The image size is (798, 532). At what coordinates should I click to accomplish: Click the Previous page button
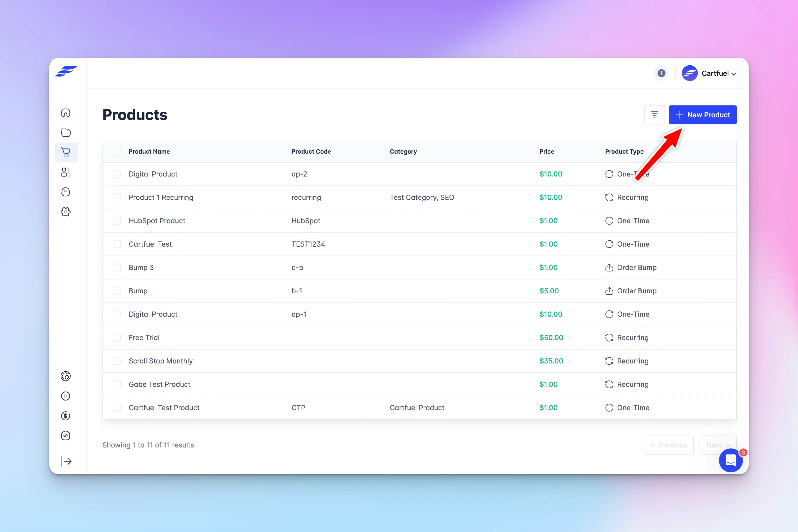tap(668, 445)
